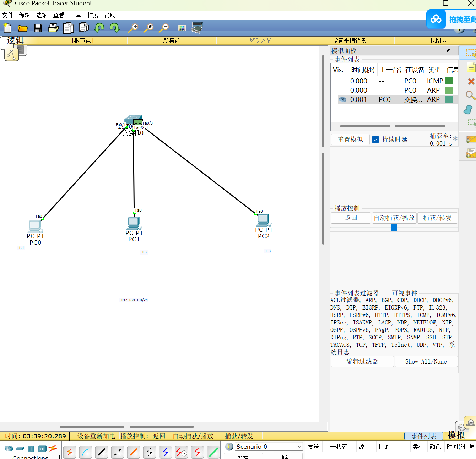Adjust the playback speed slider handle
This screenshot has width=476, height=459.
(394, 228)
